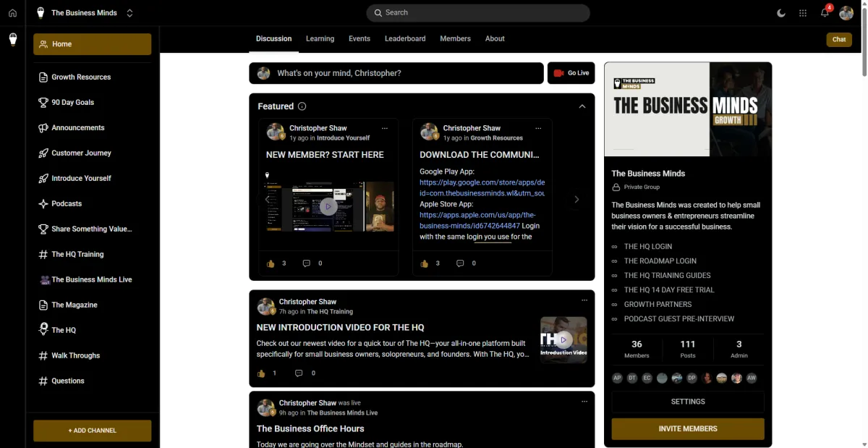Open the apps grid icon
Viewport: 868px width, 448px height.
coord(803,13)
